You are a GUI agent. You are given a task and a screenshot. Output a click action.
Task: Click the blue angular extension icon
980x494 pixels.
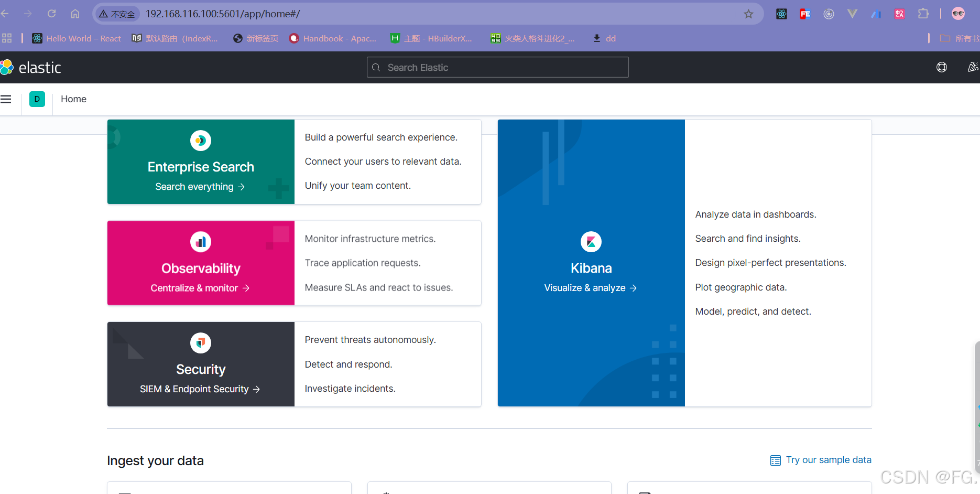tap(876, 14)
